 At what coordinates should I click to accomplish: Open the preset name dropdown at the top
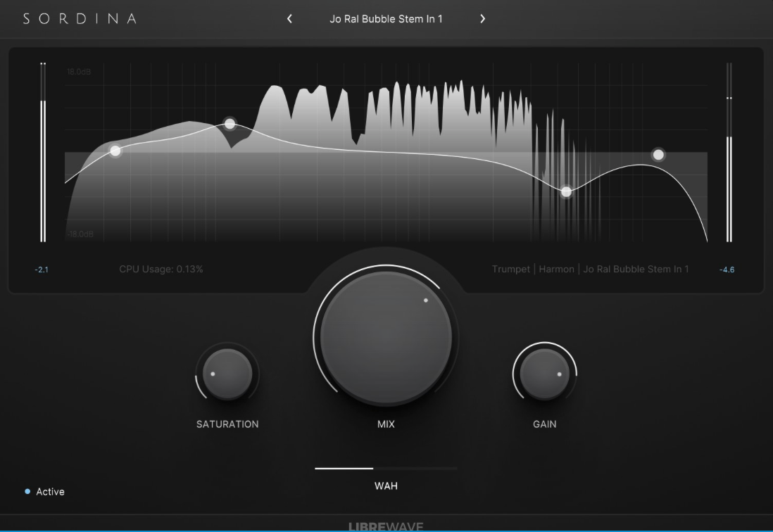[x=386, y=19]
